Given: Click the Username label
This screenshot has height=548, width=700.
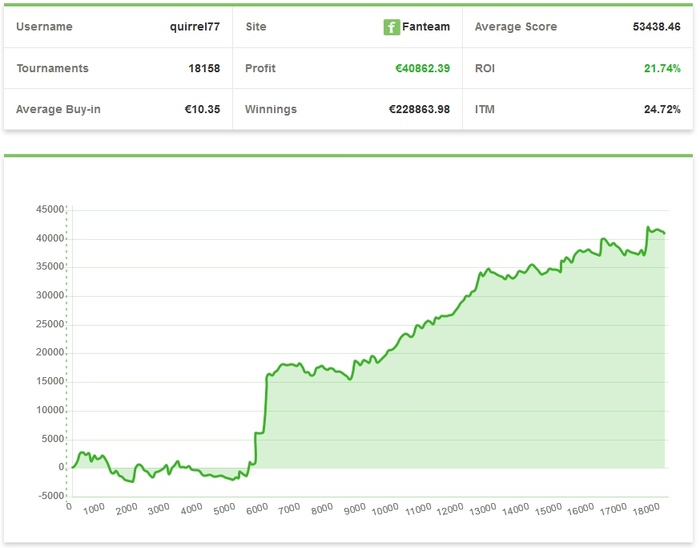Looking at the screenshot, I should pyautogui.click(x=44, y=27).
